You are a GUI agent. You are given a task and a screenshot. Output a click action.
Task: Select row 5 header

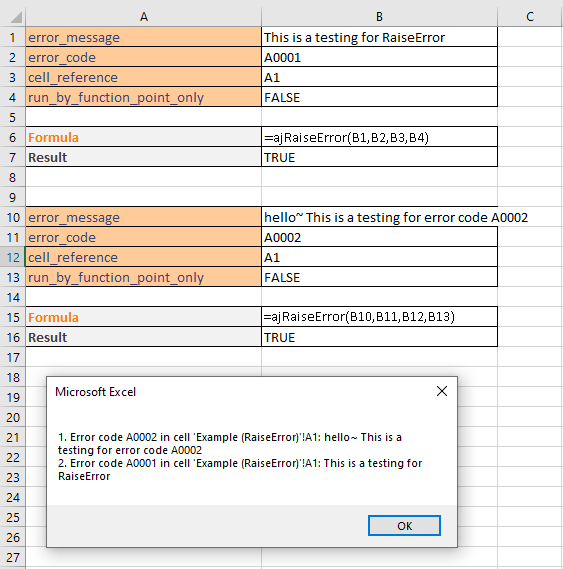[13, 117]
